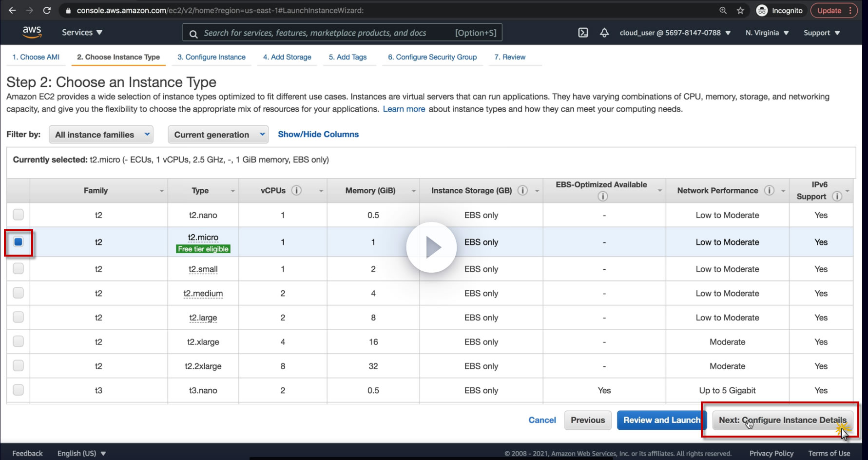Open the All instance families filter dropdown
The height and width of the screenshot is (460, 868).
101,135
